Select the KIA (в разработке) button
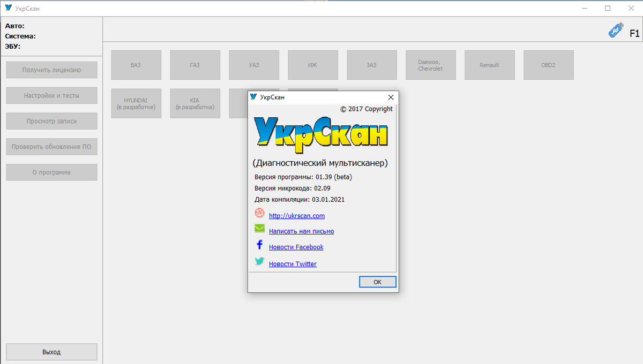 195,103
